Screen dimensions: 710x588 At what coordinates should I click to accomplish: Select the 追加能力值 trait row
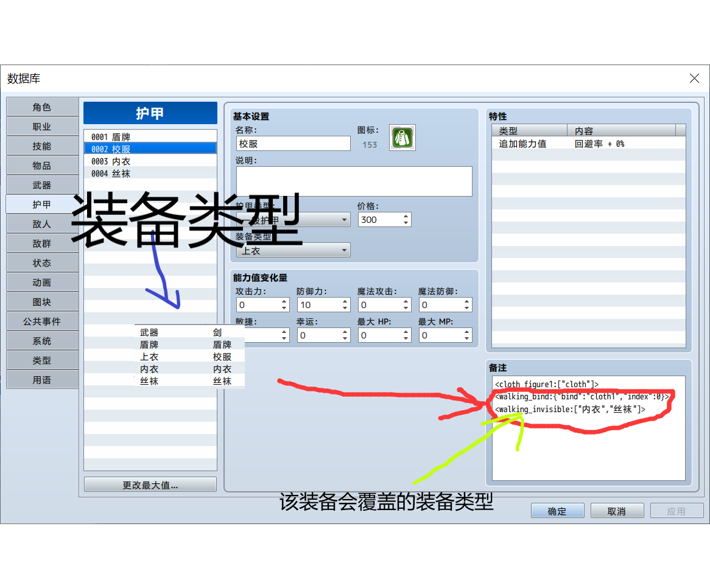[x=589, y=144]
